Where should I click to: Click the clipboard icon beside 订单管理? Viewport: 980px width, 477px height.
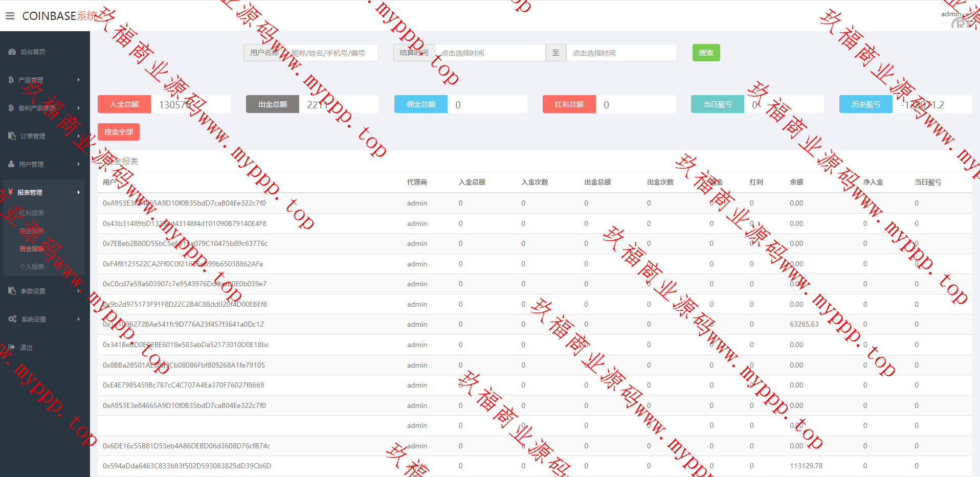12,136
